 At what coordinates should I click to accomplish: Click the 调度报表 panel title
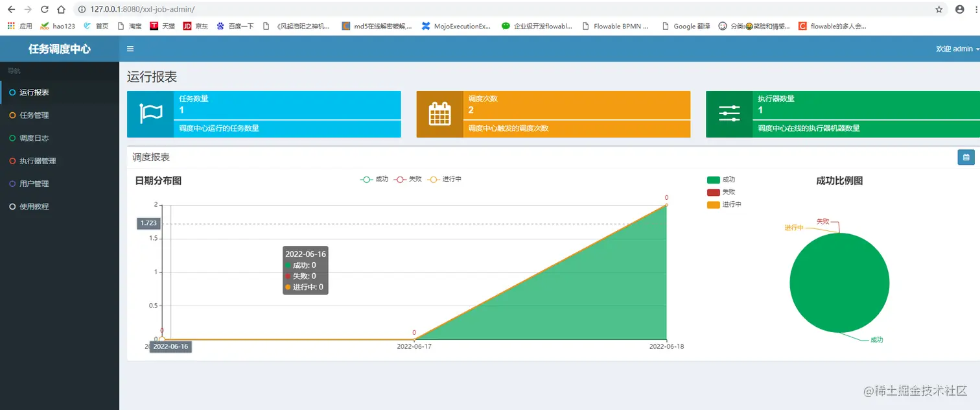pyautogui.click(x=151, y=157)
